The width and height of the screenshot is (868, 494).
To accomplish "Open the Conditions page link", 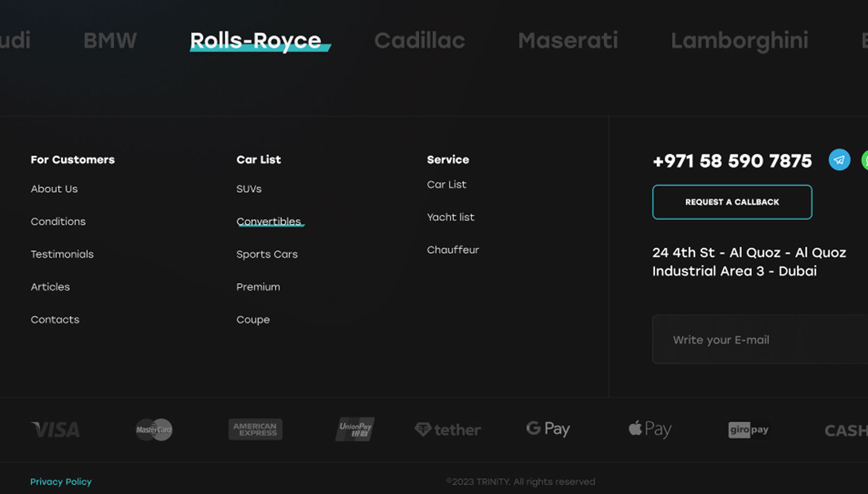I will 58,221.
